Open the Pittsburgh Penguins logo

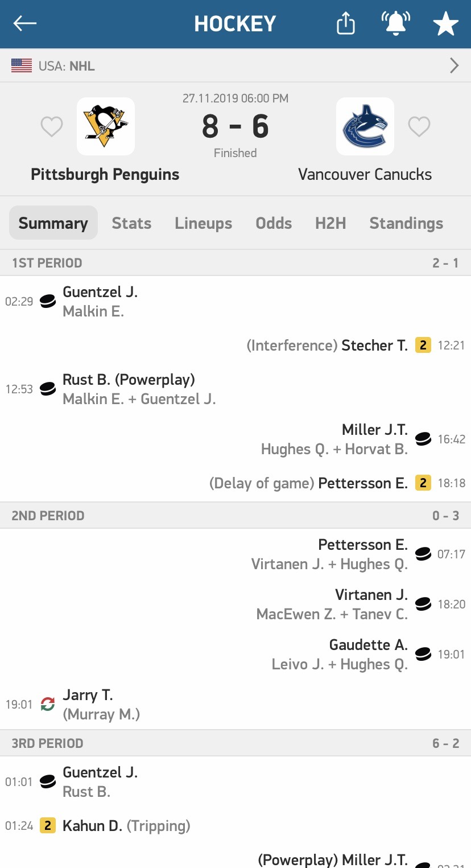(x=106, y=126)
